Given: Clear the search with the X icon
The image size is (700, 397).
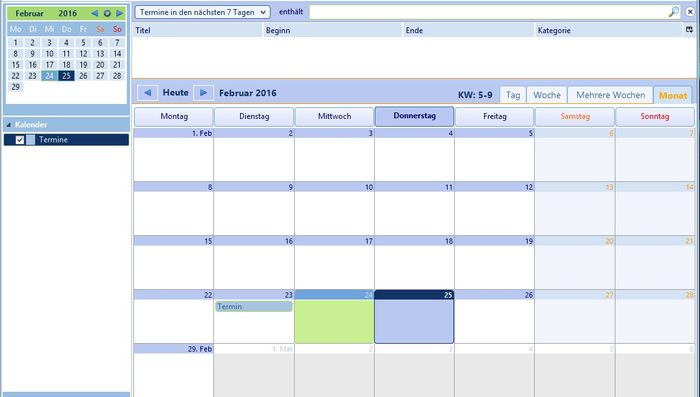Looking at the screenshot, I should pos(690,12).
